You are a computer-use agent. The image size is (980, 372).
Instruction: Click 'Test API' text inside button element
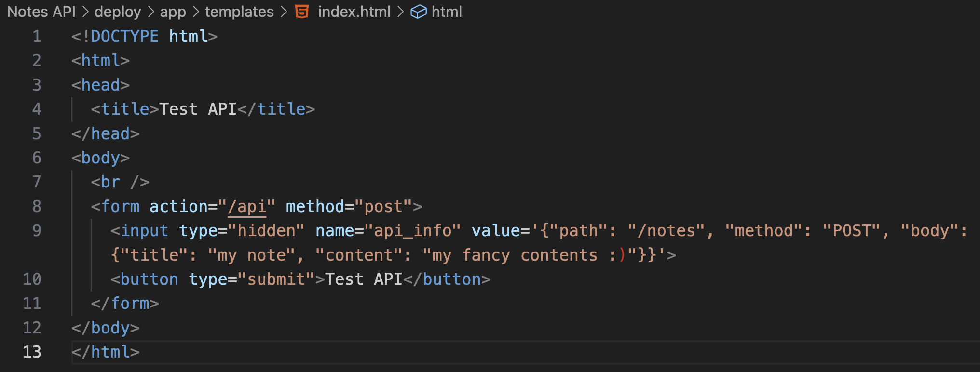(x=364, y=279)
